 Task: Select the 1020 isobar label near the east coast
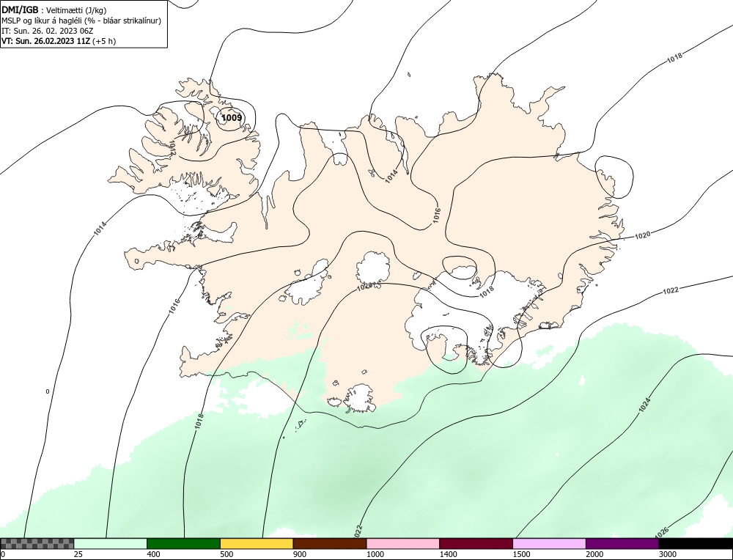(x=642, y=235)
